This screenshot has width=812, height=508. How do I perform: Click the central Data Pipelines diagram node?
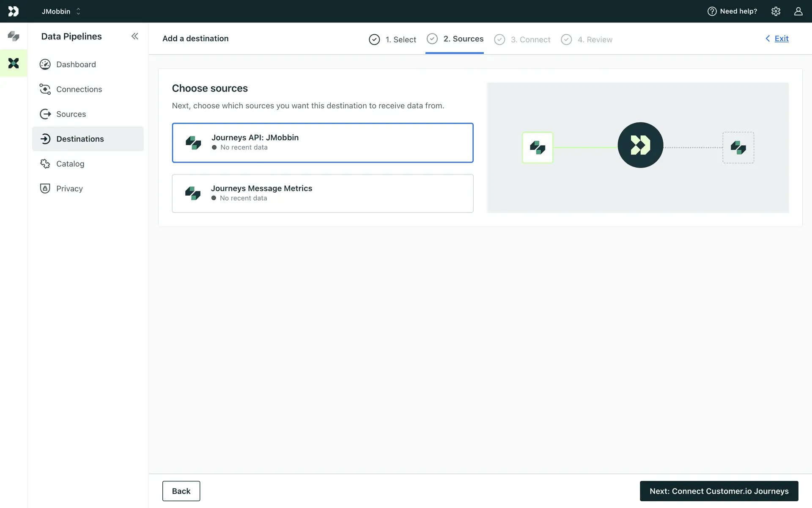[640, 145]
